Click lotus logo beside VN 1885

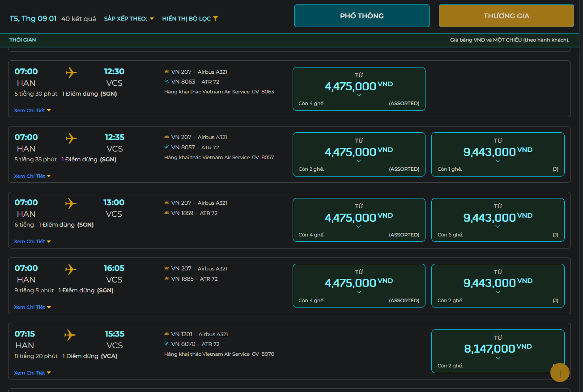tap(167, 279)
